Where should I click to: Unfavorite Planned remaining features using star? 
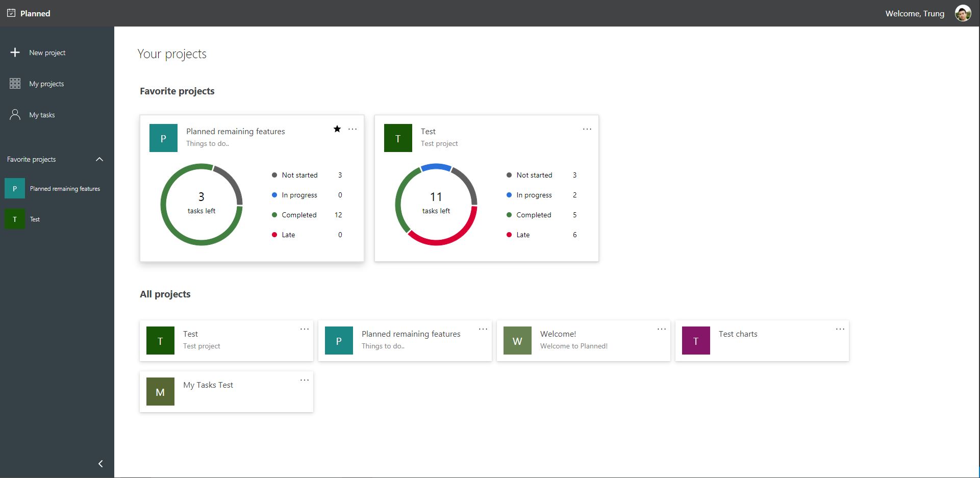tap(337, 129)
